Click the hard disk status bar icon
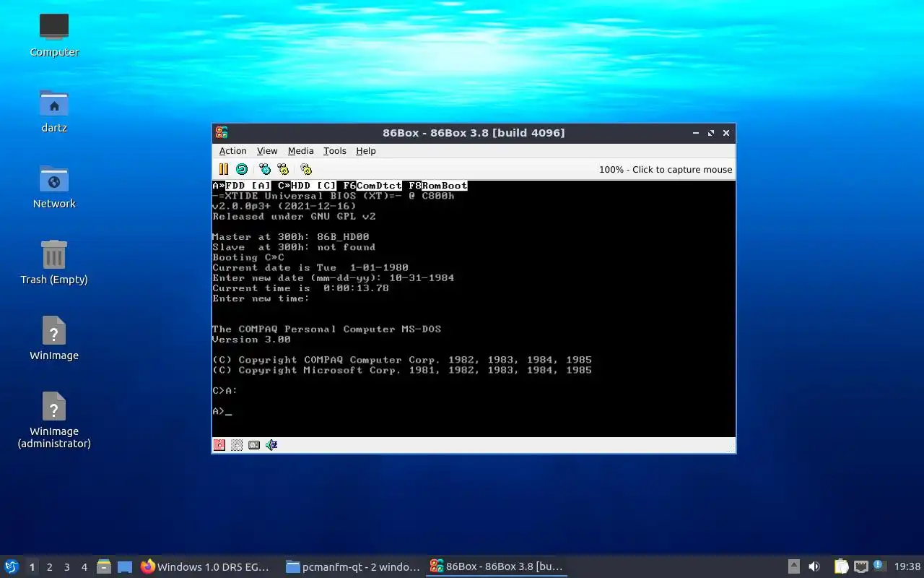 (x=254, y=445)
